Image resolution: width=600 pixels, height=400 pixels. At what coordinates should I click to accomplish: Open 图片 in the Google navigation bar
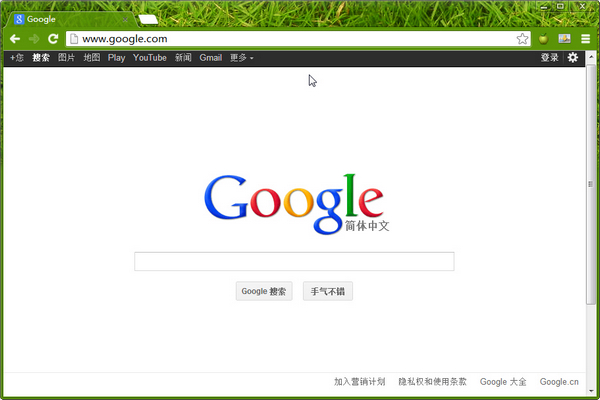point(67,58)
